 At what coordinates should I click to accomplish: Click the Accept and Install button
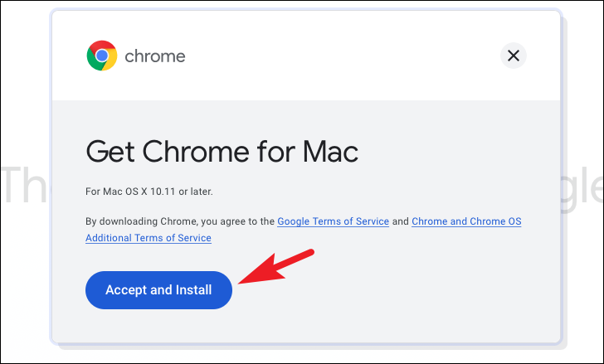(x=158, y=289)
